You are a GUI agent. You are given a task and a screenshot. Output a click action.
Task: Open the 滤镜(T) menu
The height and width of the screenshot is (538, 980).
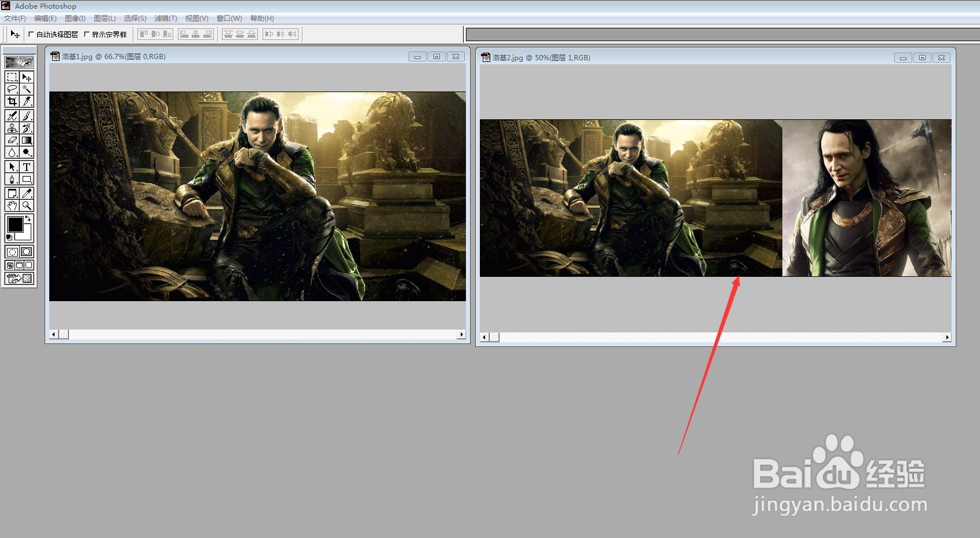tap(166, 19)
